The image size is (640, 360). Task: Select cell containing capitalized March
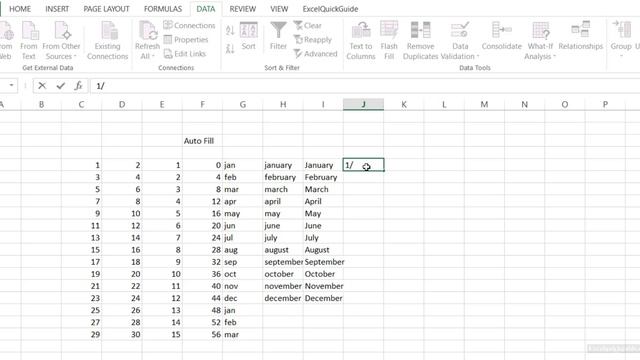(x=323, y=189)
